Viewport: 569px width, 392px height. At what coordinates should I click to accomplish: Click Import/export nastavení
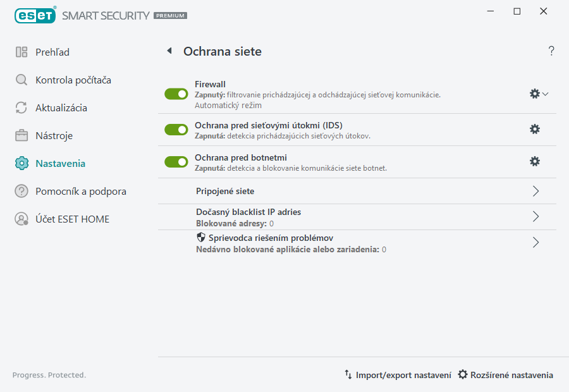398,375
